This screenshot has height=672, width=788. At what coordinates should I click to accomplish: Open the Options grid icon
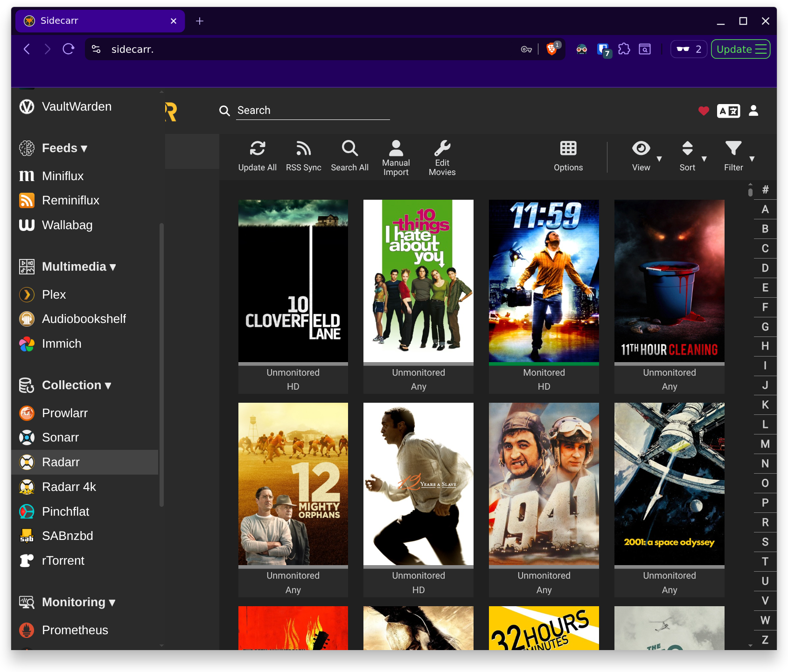(568, 148)
